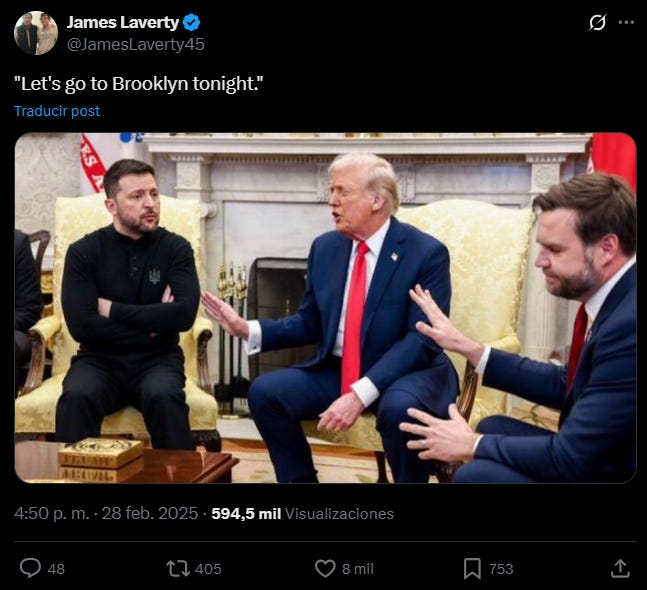Click the 8 mil likes count
Image resolution: width=647 pixels, height=590 pixels.
pos(358,569)
